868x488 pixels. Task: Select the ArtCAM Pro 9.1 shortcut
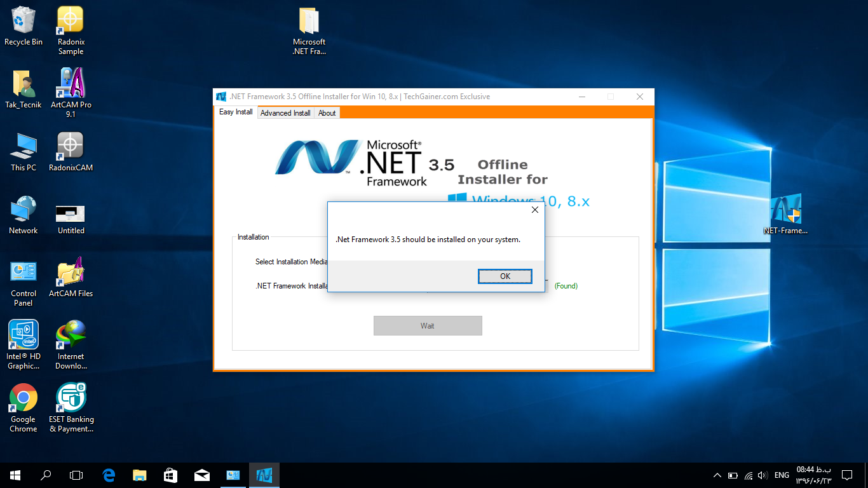[71, 93]
